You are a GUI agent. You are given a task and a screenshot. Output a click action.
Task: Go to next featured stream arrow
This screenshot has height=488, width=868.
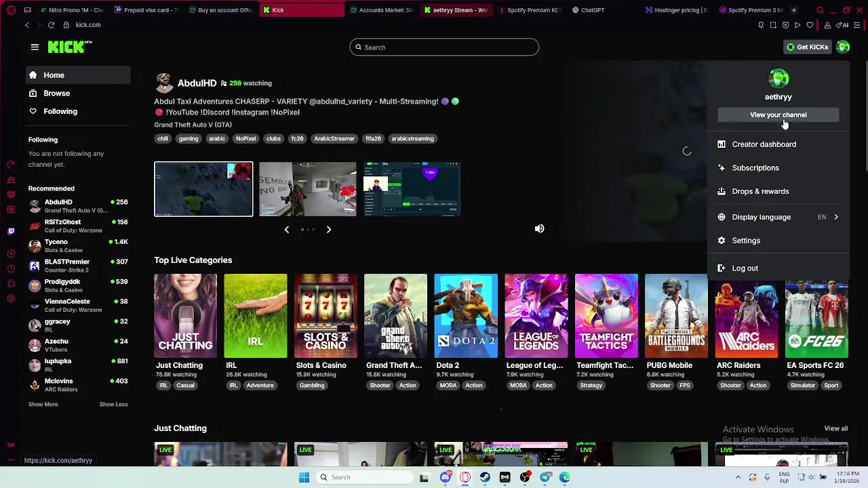pos(329,230)
